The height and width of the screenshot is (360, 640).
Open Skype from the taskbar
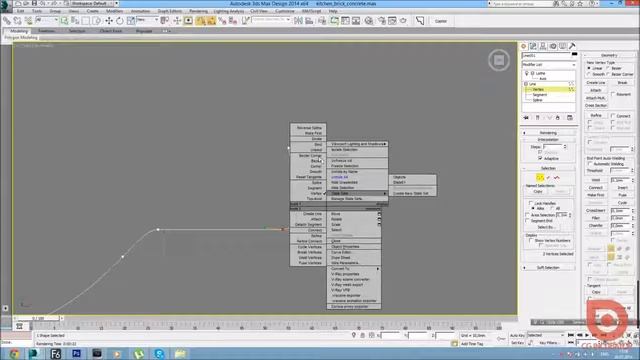(159, 353)
